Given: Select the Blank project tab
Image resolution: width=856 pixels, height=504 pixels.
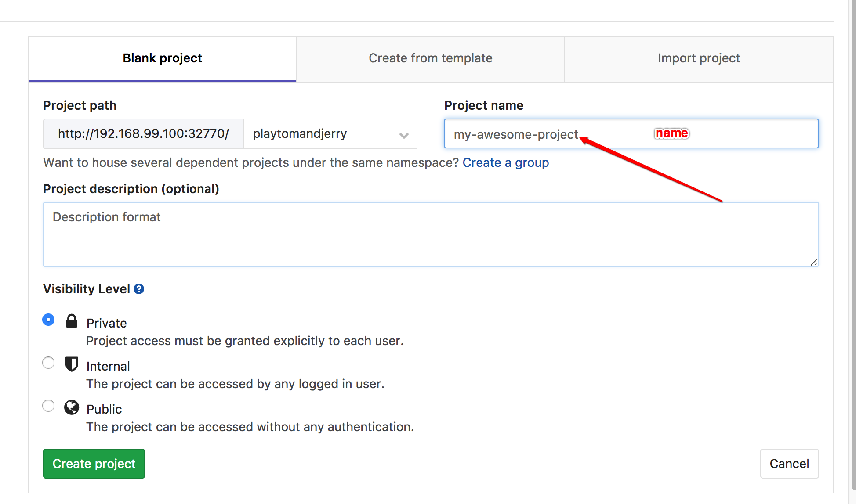Looking at the screenshot, I should tap(162, 58).
